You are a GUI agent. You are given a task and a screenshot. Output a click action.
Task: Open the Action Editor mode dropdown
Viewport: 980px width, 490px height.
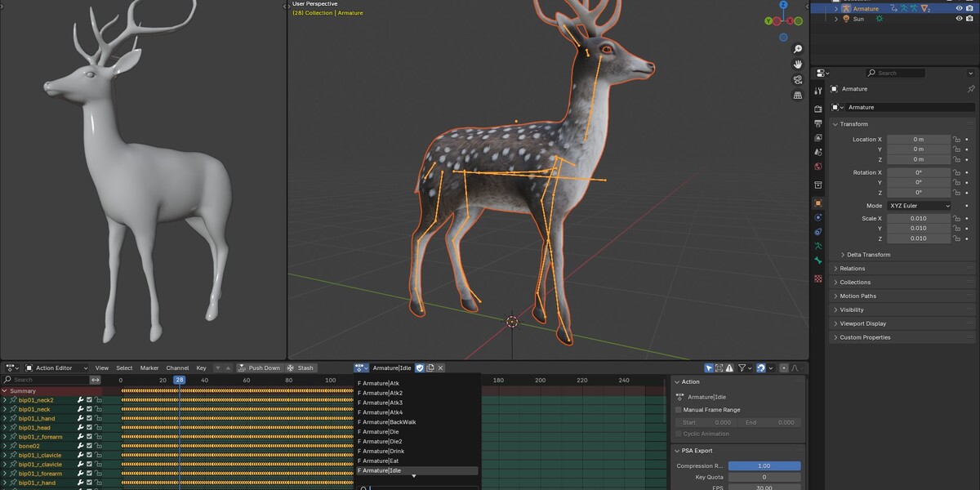tap(57, 368)
